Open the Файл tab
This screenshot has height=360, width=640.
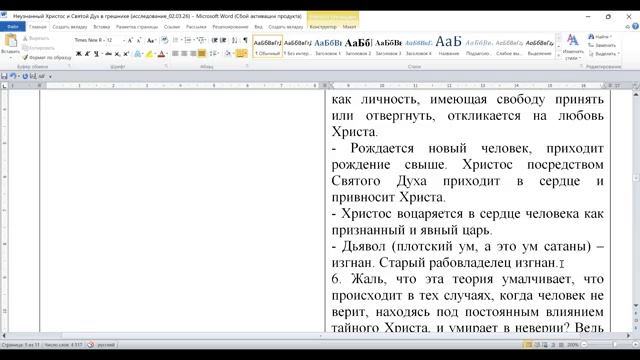(x=13, y=27)
